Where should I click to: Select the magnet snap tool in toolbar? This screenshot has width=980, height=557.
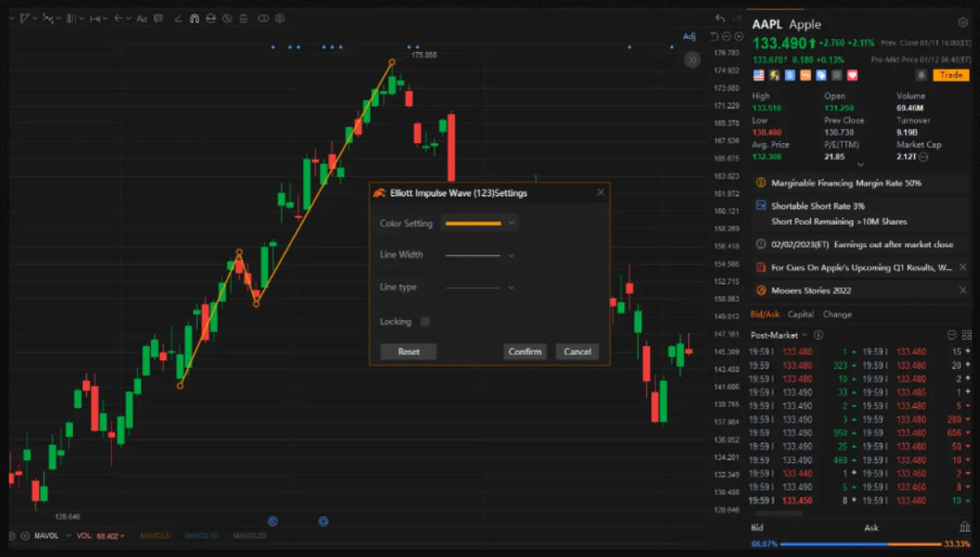[x=194, y=18]
